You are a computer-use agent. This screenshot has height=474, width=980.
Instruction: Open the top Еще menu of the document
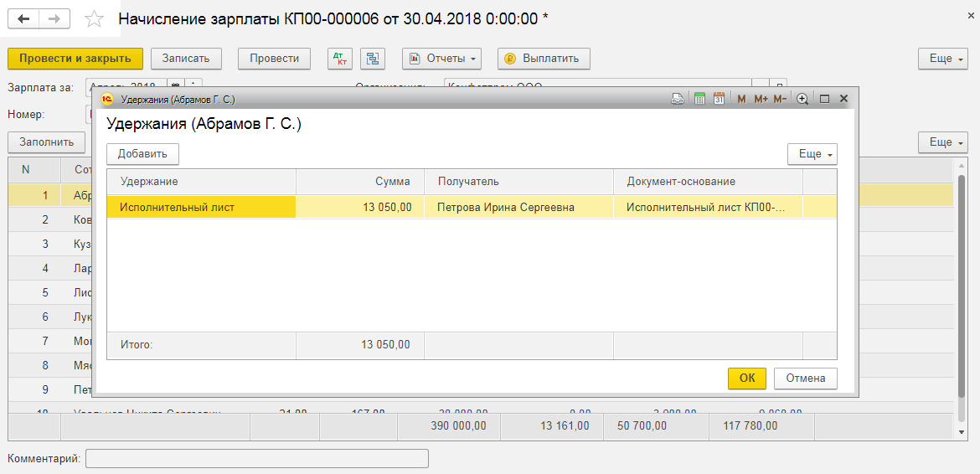[x=944, y=59]
